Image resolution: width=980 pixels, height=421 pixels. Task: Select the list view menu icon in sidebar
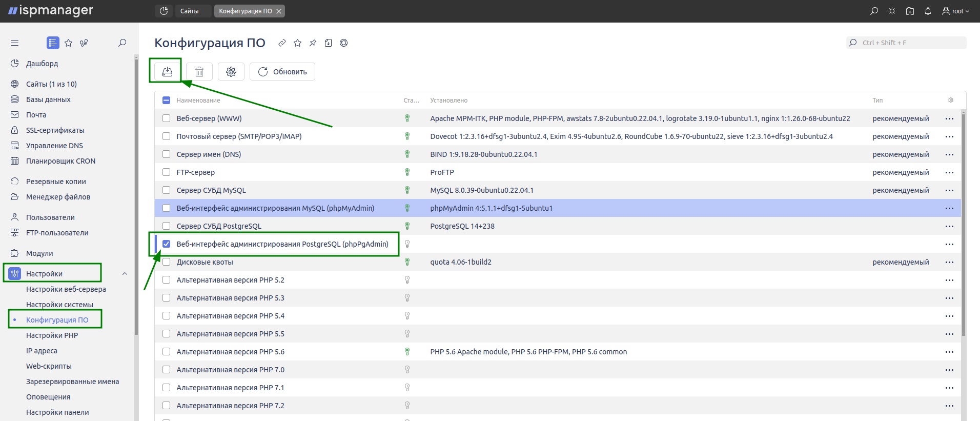(x=53, y=43)
